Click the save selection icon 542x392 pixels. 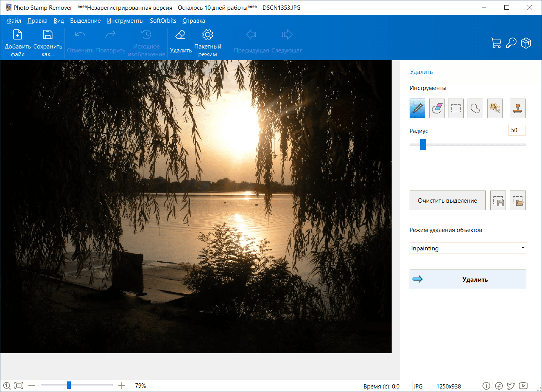point(498,200)
